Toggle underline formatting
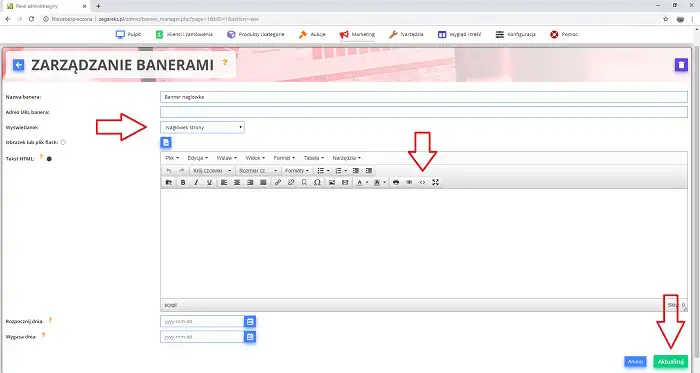Image resolution: width=700 pixels, height=373 pixels. coord(209,182)
